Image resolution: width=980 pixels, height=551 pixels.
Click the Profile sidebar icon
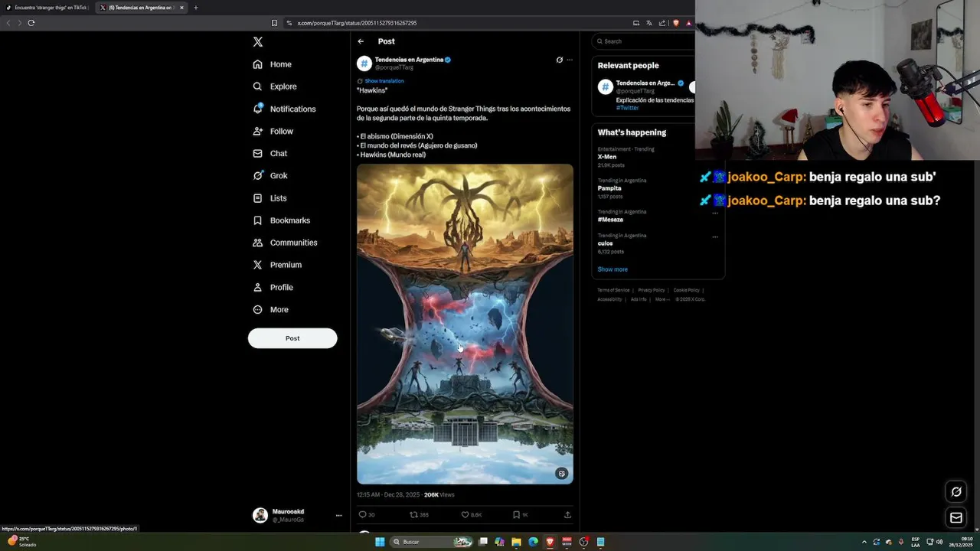coord(258,287)
